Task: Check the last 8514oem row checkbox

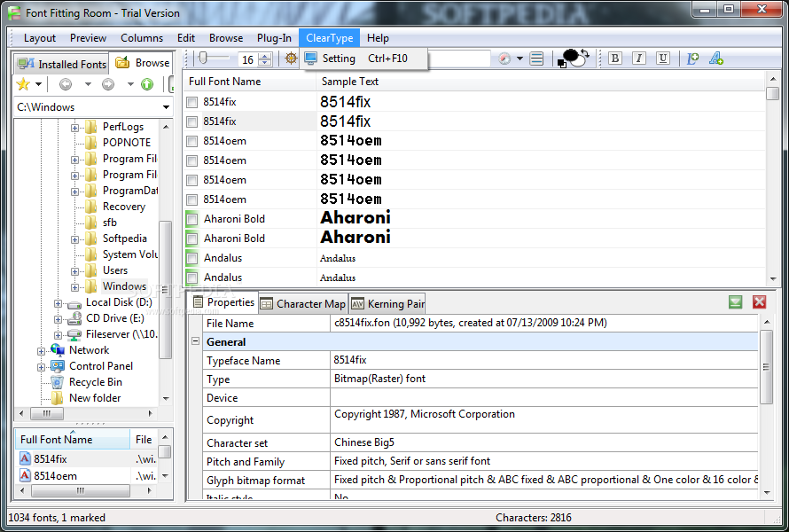Action: [x=191, y=199]
